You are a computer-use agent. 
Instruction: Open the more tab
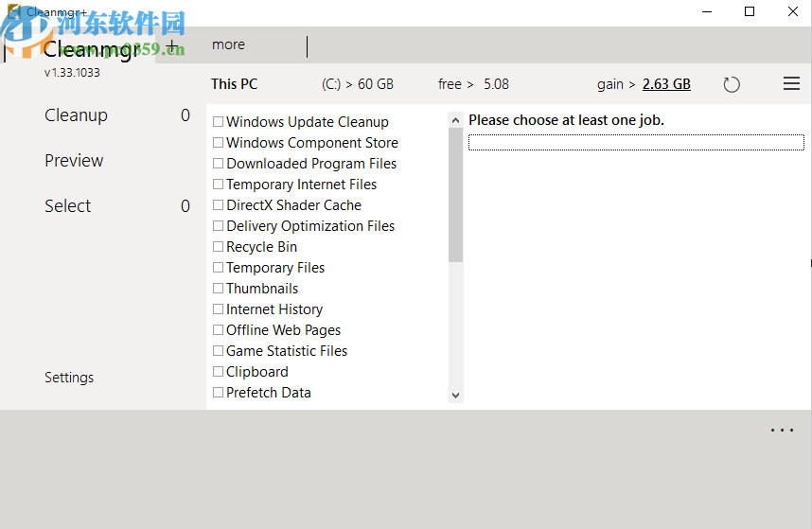click(229, 44)
